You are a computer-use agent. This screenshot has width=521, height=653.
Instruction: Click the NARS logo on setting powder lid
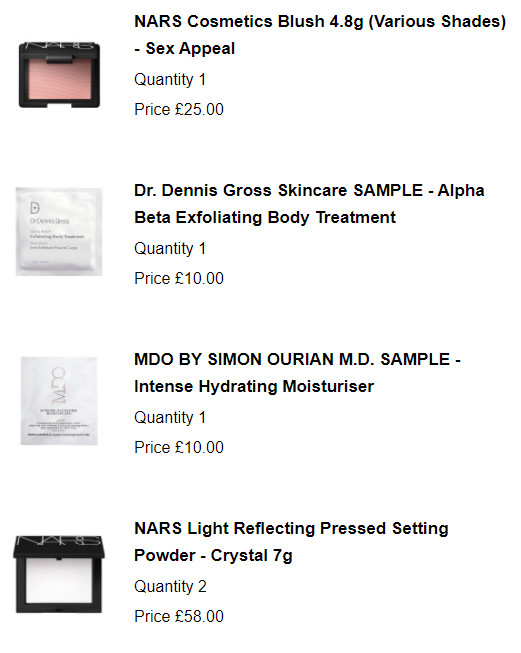pyautogui.click(x=59, y=541)
